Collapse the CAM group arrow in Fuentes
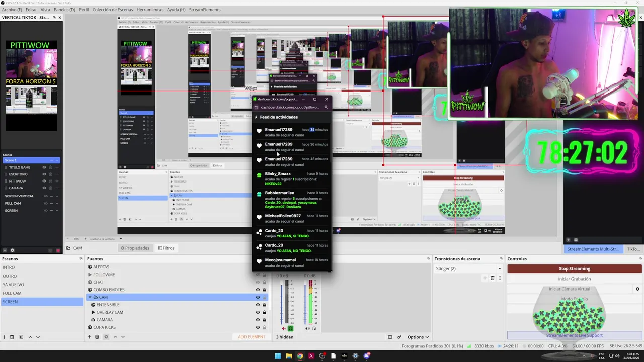The width and height of the screenshot is (644, 362). [90, 297]
